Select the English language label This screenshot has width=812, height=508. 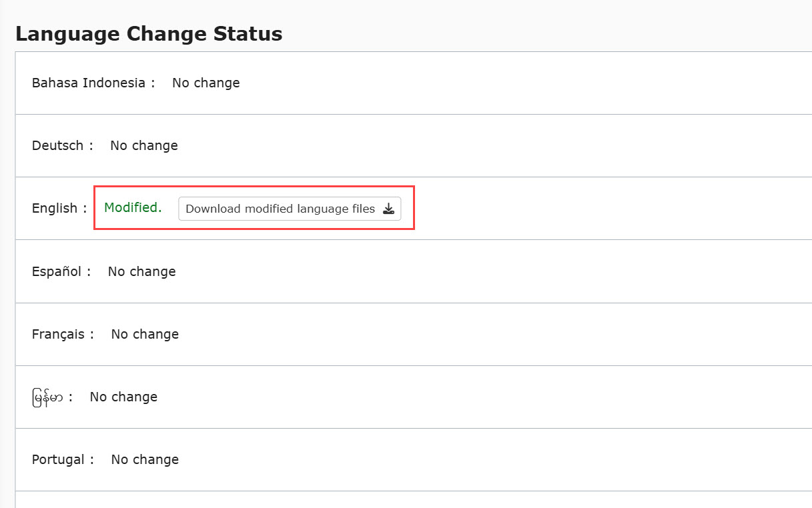pyautogui.click(x=55, y=208)
